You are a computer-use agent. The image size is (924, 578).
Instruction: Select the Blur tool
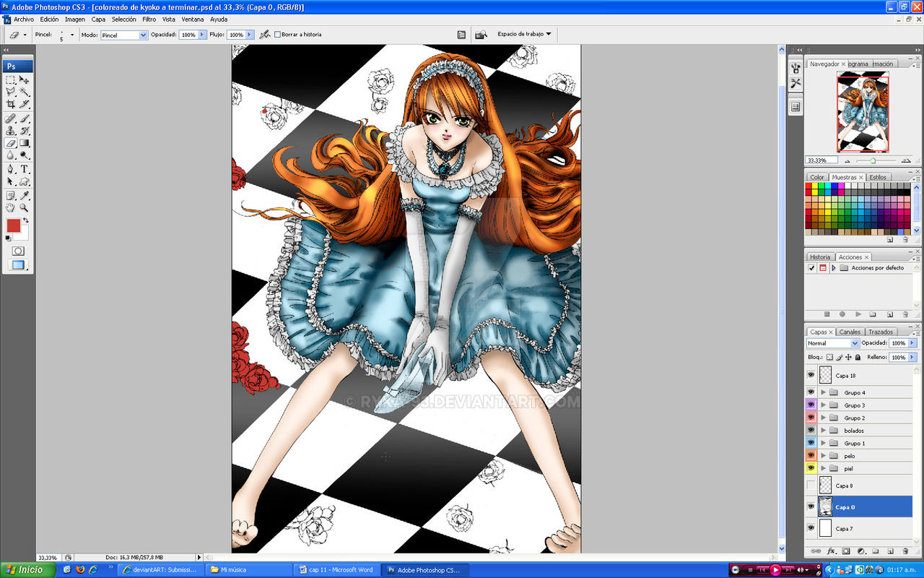[11, 155]
